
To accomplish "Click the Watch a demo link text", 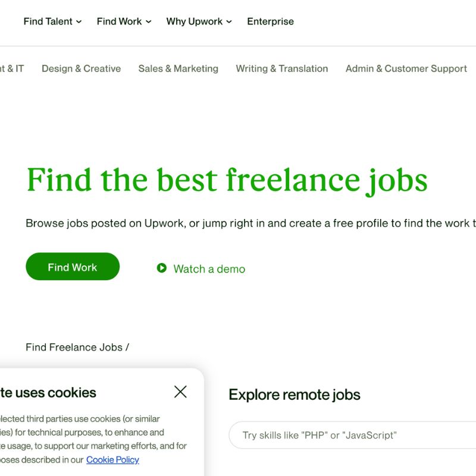I will (x=209, y=269).
